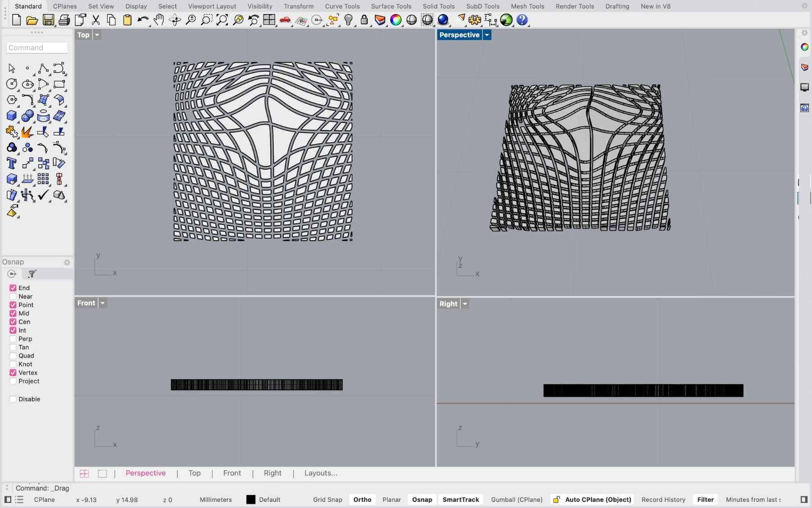Uncheck the Vertex osnap checkbox
The width and height of the screenshot is (812, 508).
pyautogui.click(x=13, y=373)
